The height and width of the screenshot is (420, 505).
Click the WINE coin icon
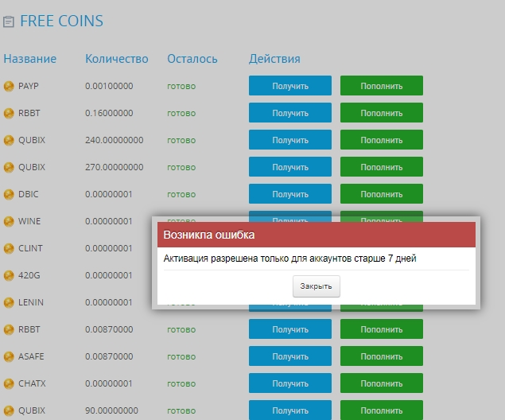coord(9,221)
